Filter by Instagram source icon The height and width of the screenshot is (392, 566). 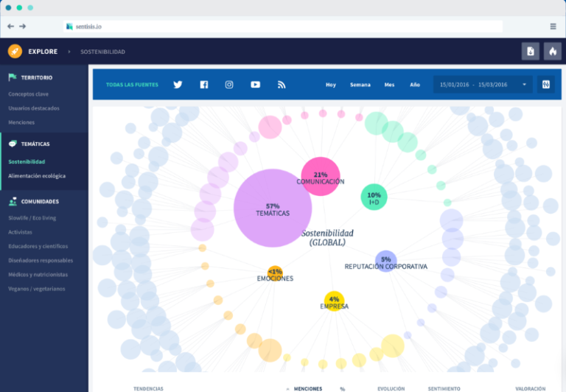pyautogui.click(x=229, y=85)
